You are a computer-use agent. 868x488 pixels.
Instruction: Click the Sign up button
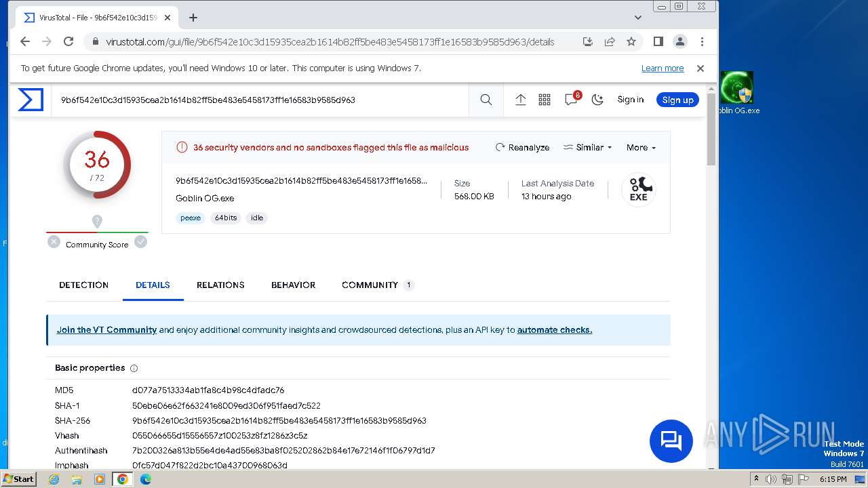(677, 100)
